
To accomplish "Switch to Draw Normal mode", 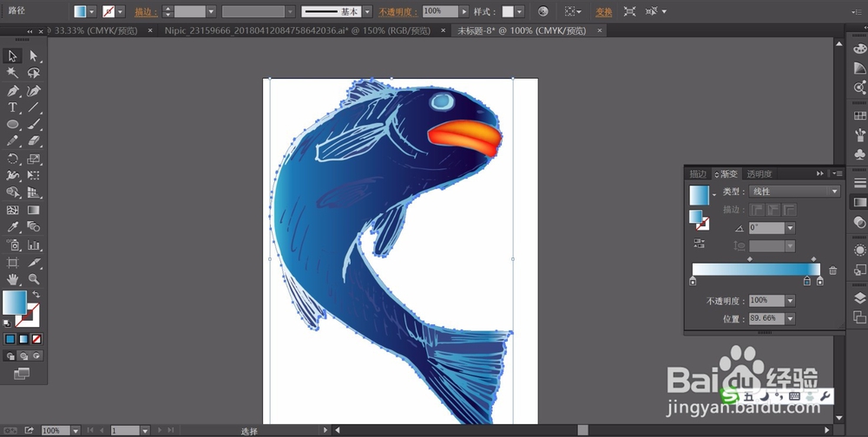I will (x=10, y=356).
